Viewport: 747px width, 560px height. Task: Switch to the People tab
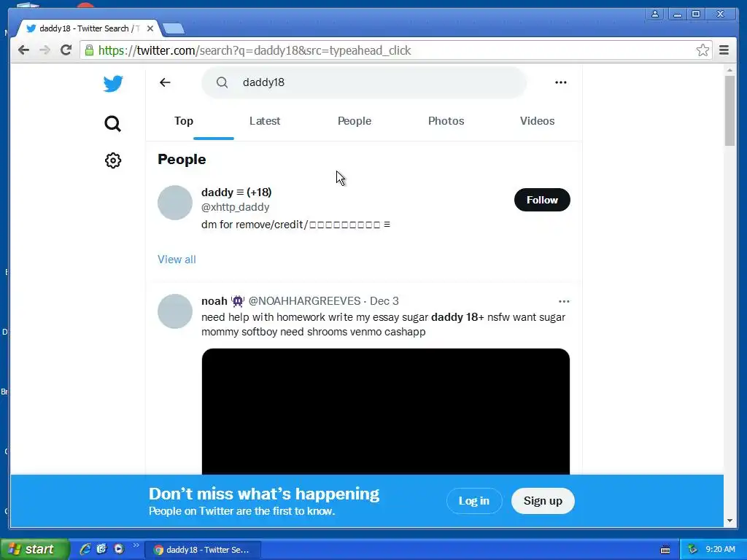[355, 121]
